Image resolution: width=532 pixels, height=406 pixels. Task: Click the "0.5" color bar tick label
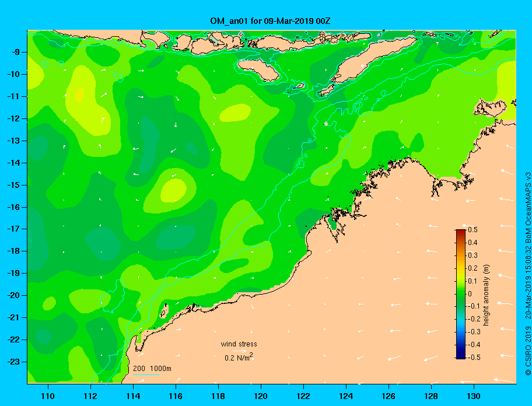pos(473,230)
